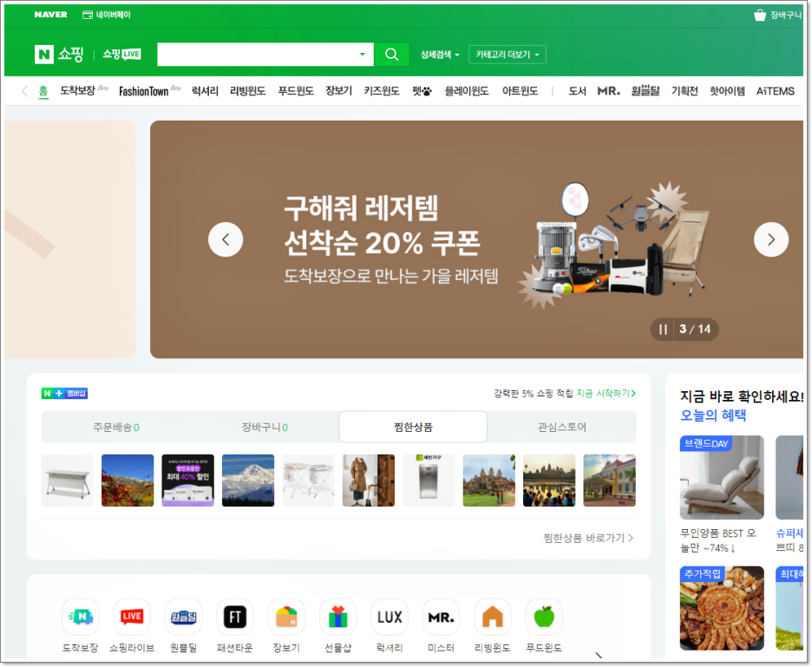
Task: Go to next banner slide arrow
Action: pyautogui.click(x=770, y=239)
